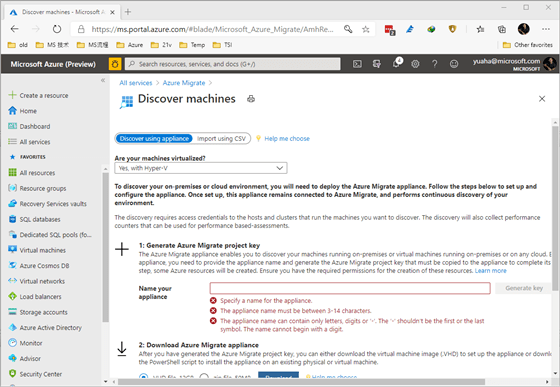Screen dimensions: 560x387
Task: Click the portal search box
Action: click(x=233, y=64)
